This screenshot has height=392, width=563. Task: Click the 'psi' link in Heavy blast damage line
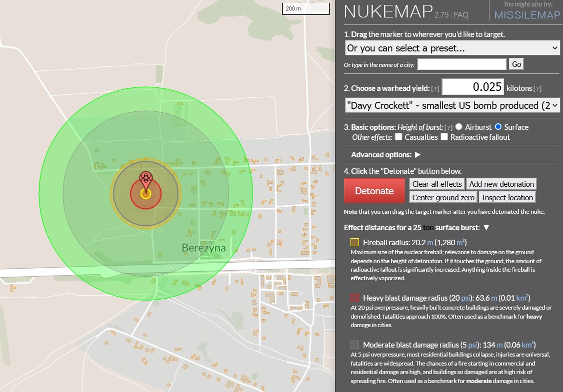[465, 298]
